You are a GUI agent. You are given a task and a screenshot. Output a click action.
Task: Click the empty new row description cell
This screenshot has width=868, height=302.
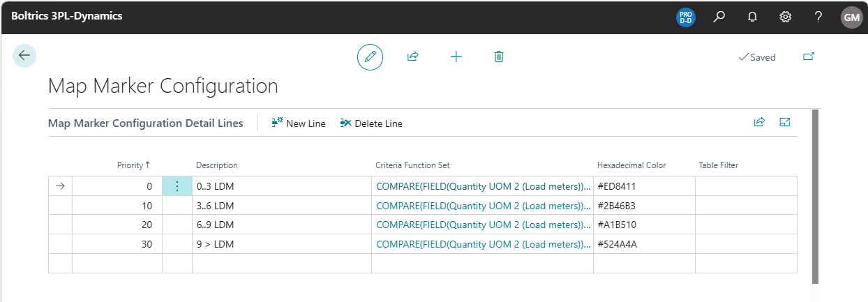click(282, 264)
